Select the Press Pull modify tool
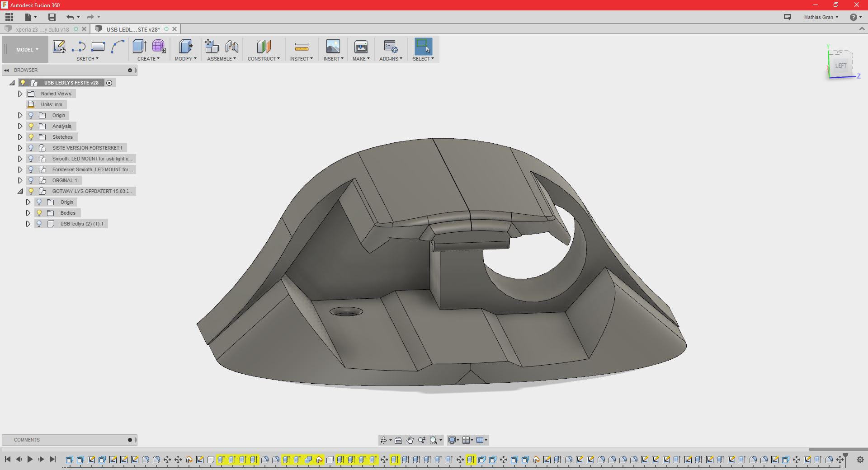868x470 pixels. click(x=186, y=47)
